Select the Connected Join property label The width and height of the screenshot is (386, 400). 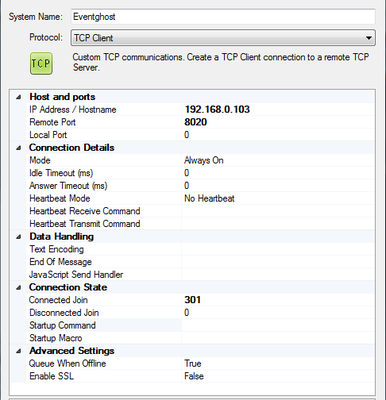[x=58, y=300]
